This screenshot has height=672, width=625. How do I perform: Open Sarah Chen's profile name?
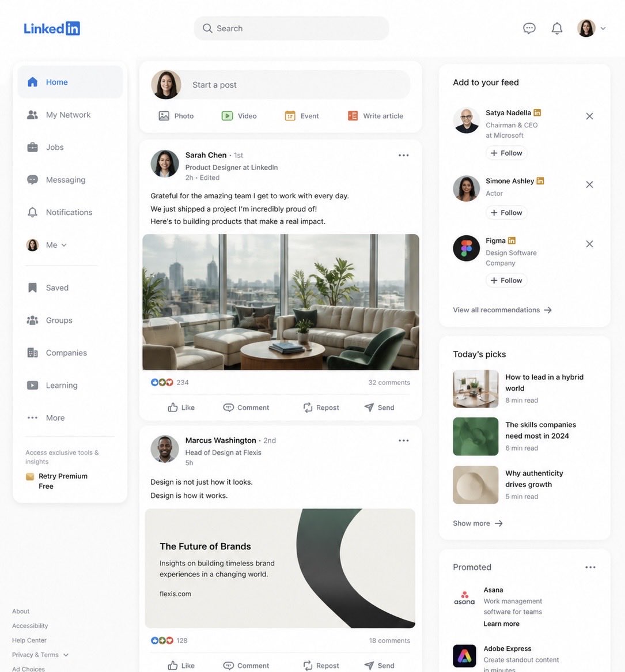[x=206, y=155]
